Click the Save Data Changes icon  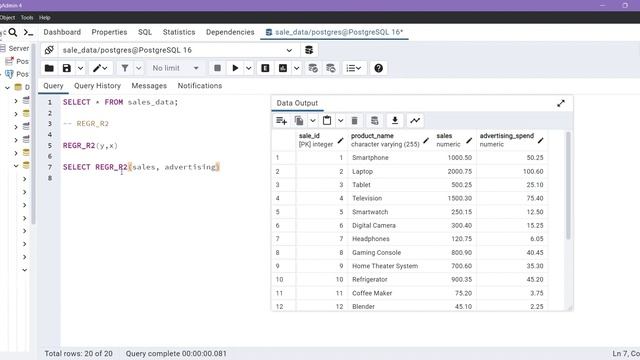pos(374,120)
